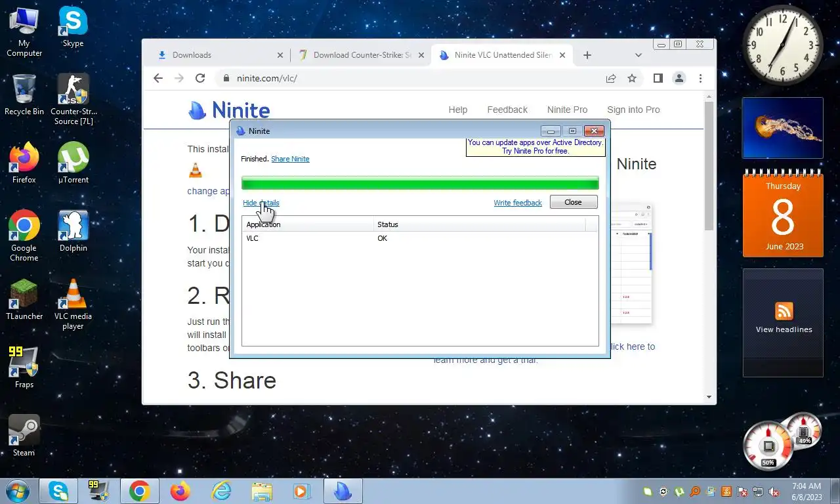840x504 pixels.
Task: Select the Google Chrome desktop icon
Action: 24,236
